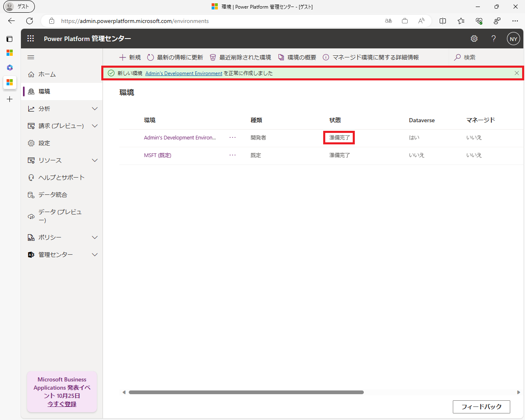Sort by the 環境 column header

pyautogui.click(x=150, y=120)
